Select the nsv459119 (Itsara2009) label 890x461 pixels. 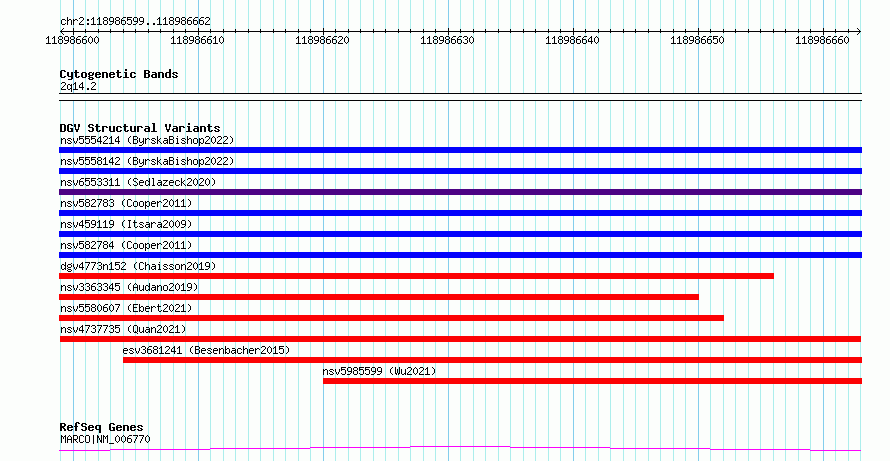[x=126, y=224]
